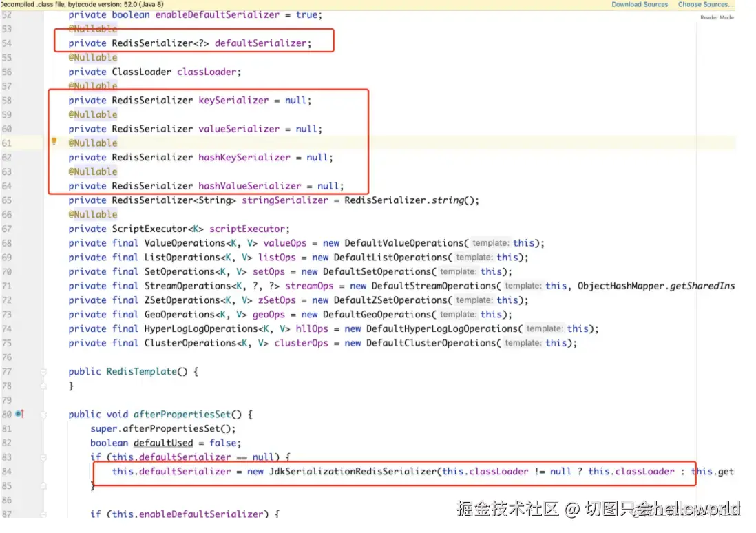Click the hllOps field name
This screenshot has width=756, height=533.
311,328
